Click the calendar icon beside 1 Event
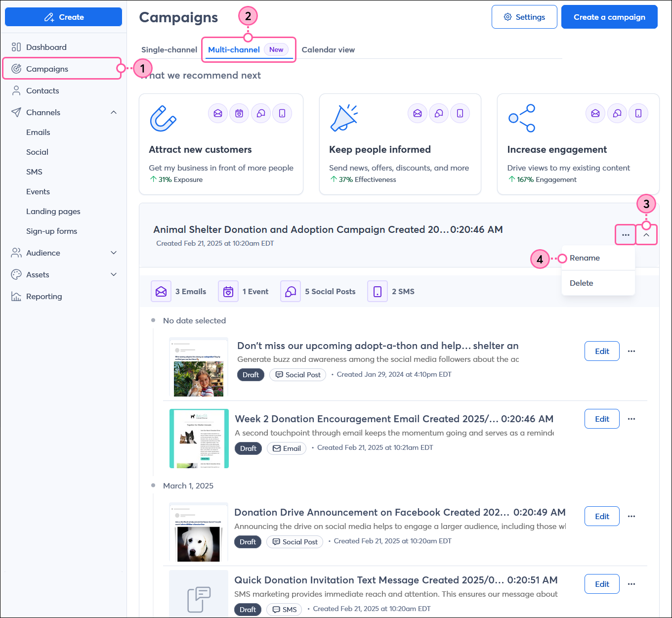672x618 pixels. tap(228, 291)
